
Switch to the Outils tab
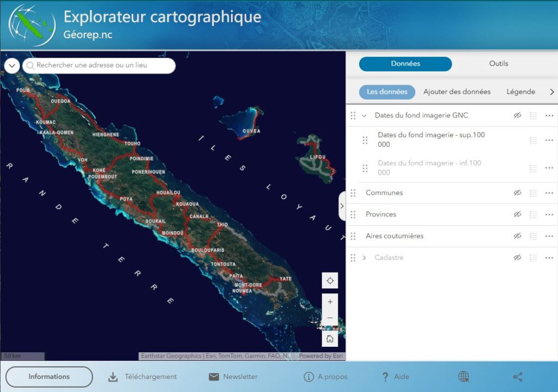pos(498,64)
